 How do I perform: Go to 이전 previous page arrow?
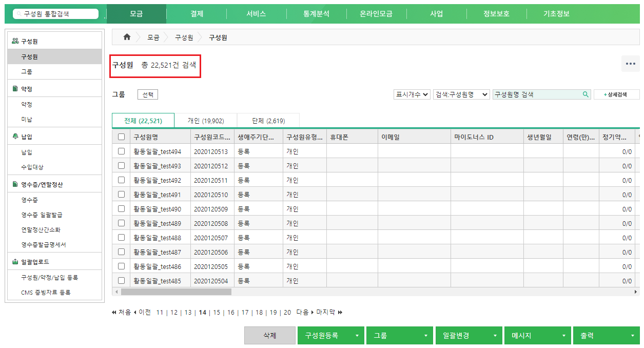click(135, 312)
